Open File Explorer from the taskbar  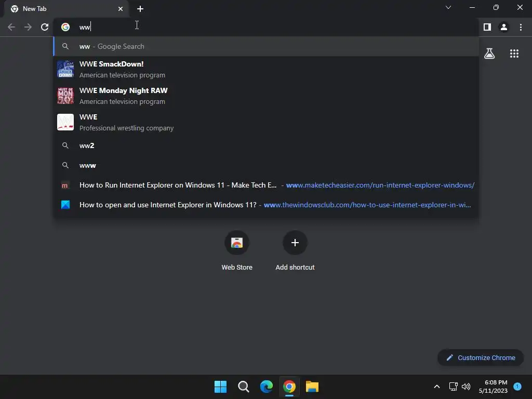[312, 387]
